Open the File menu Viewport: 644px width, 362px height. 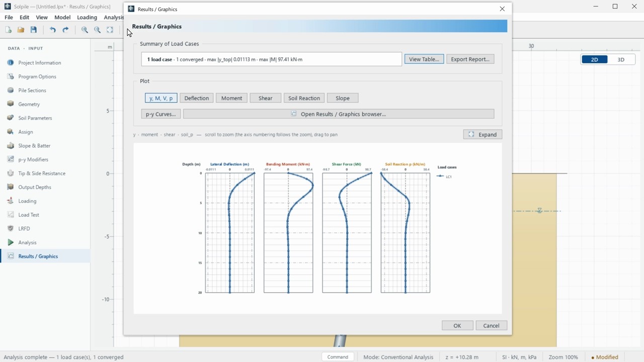pos(9,17)
